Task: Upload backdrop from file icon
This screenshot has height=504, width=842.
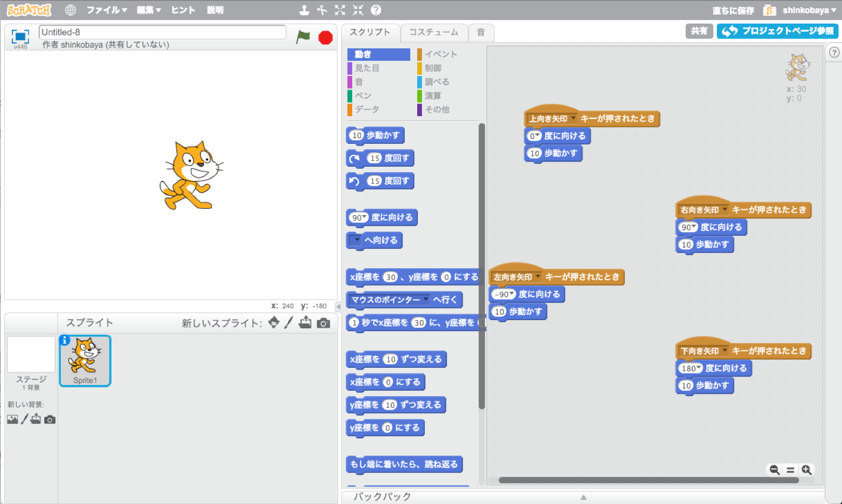Action: 37,419
